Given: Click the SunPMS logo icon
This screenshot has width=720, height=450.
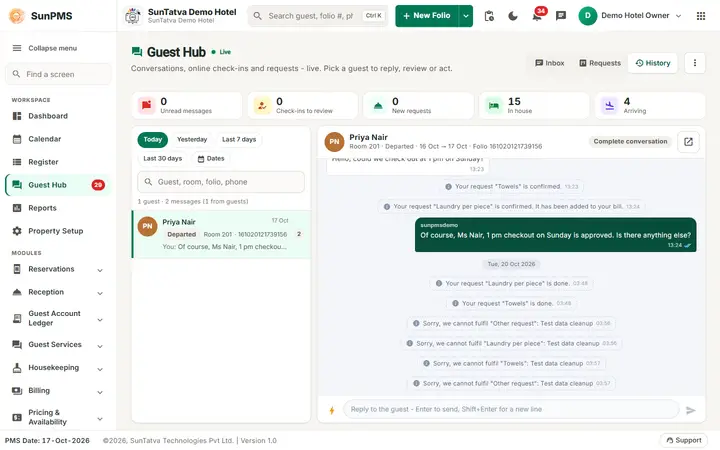Looking at the screenshot, I should point(17,16).
